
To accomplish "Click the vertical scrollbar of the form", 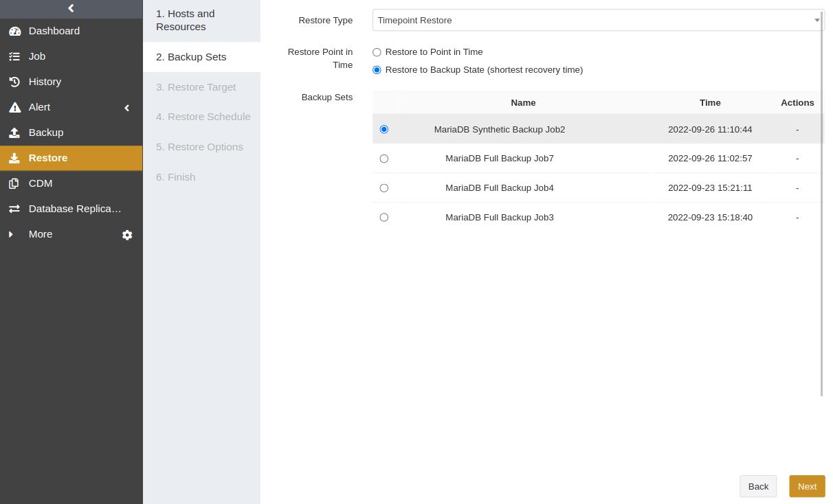I will pos(822,203).
